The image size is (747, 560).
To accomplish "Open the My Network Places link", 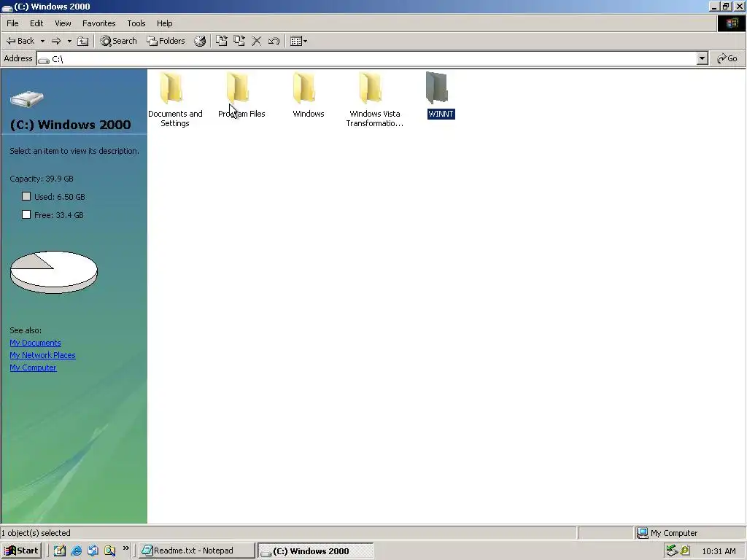I will [x=42, y=355].
